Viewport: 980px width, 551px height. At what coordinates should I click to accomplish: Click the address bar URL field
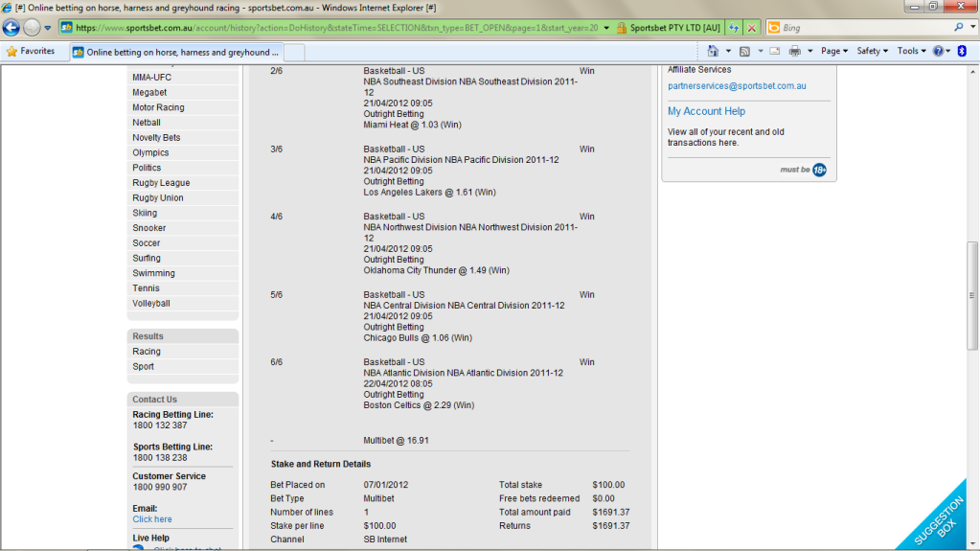[336, 28]
